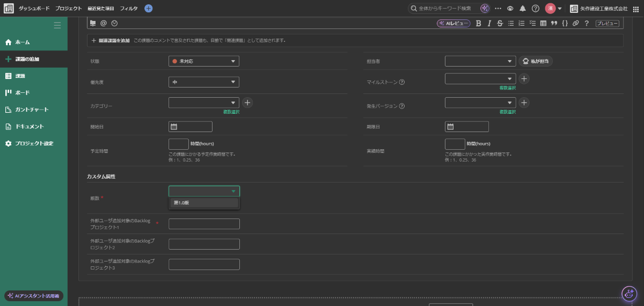
Task: Open ガントチャート in sidebar
Action: (x=34, y=110)
